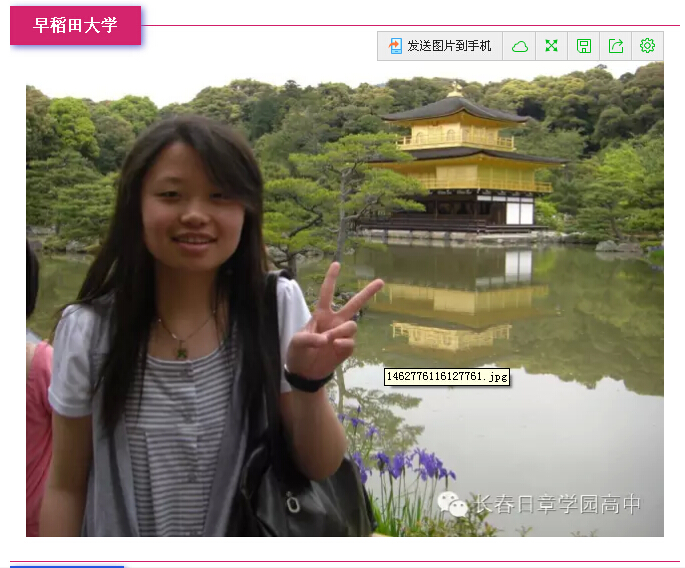The height and width of the screenshot is (568, 685).
Task: Click the save image disk icon
Action: (x=584, y=46)
